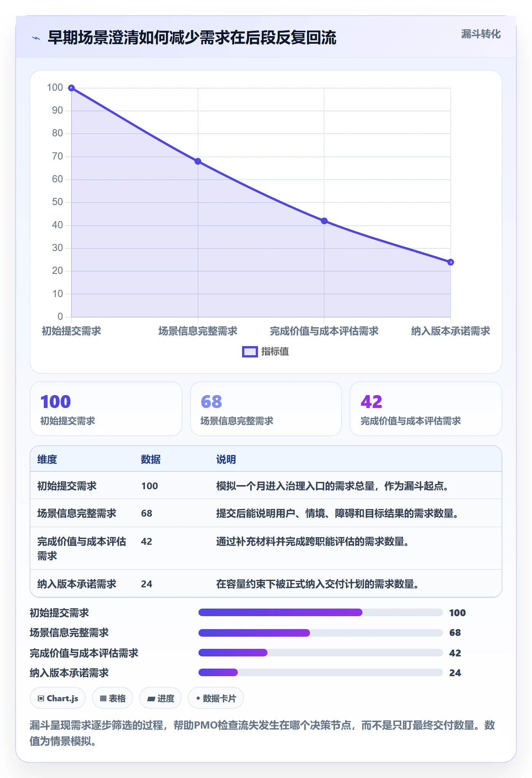Select the data card showing 100
This screenshot has height=778, width=532.
point(106,409)
